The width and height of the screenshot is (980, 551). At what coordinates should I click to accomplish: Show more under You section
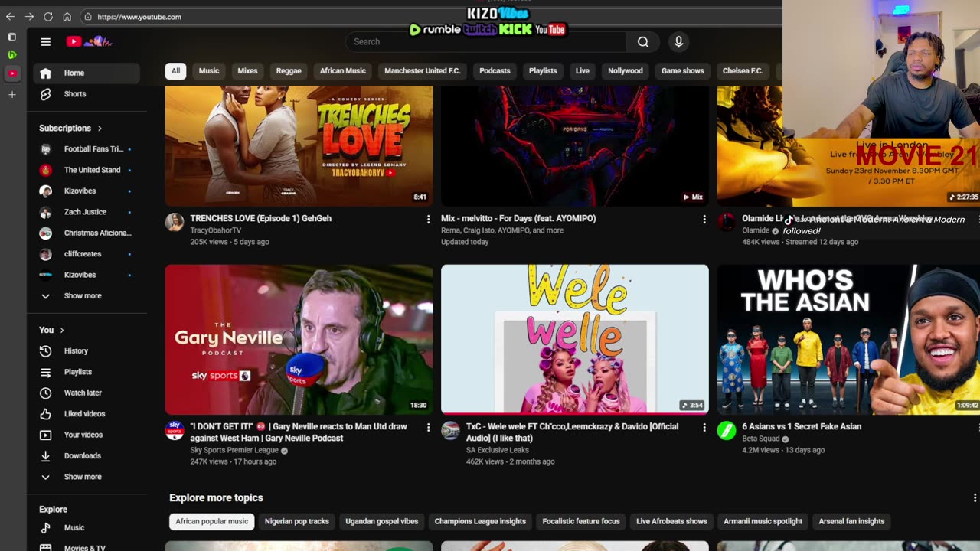pos(86,477)
